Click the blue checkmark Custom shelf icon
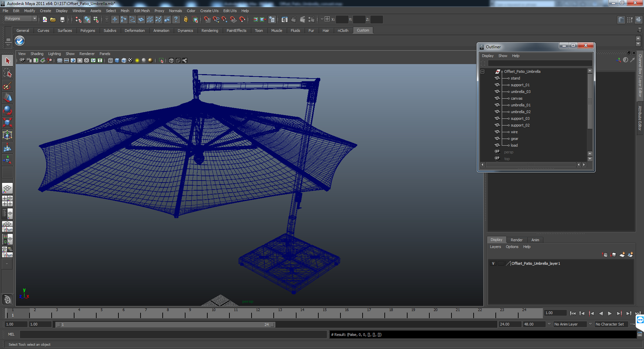Image resolution: width=644 pixels, height=349 pixels. click(20, 41)
